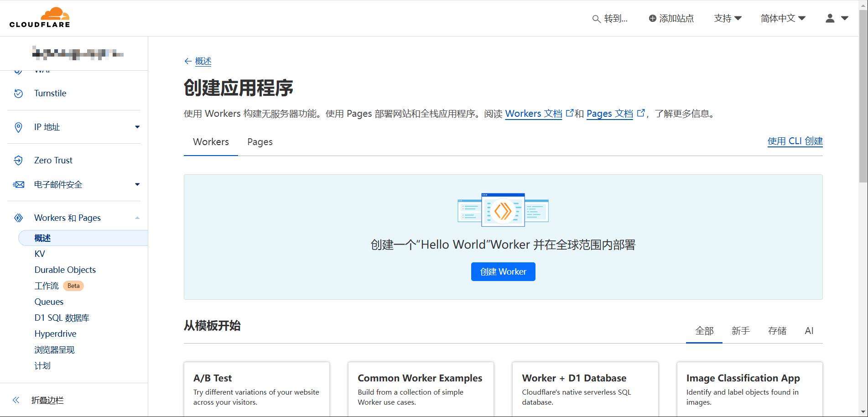Open the 简体中文 language dropdown
The width and height of the screenshot is (868, 417).
pyautogui.click(x=783, y=18)
